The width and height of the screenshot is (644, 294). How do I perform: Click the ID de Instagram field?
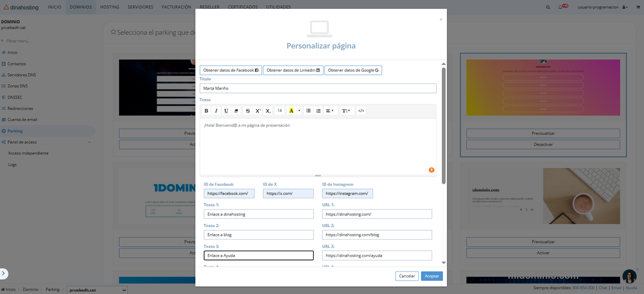(x=347, y=193)
